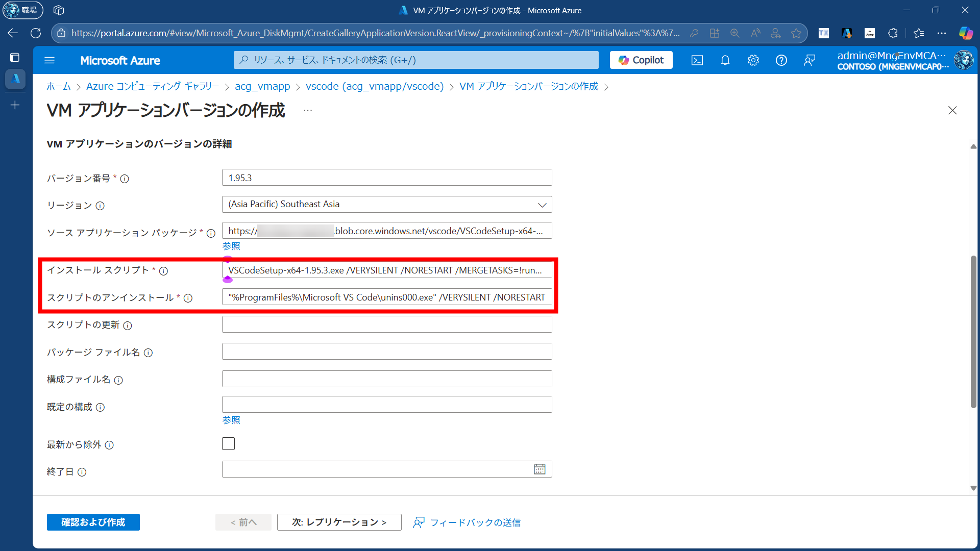The height and width of the screenshot is (551, 980).
Task: Click VM アプリケーションバージョンの作成 breadcrumb
Action: 529,86
